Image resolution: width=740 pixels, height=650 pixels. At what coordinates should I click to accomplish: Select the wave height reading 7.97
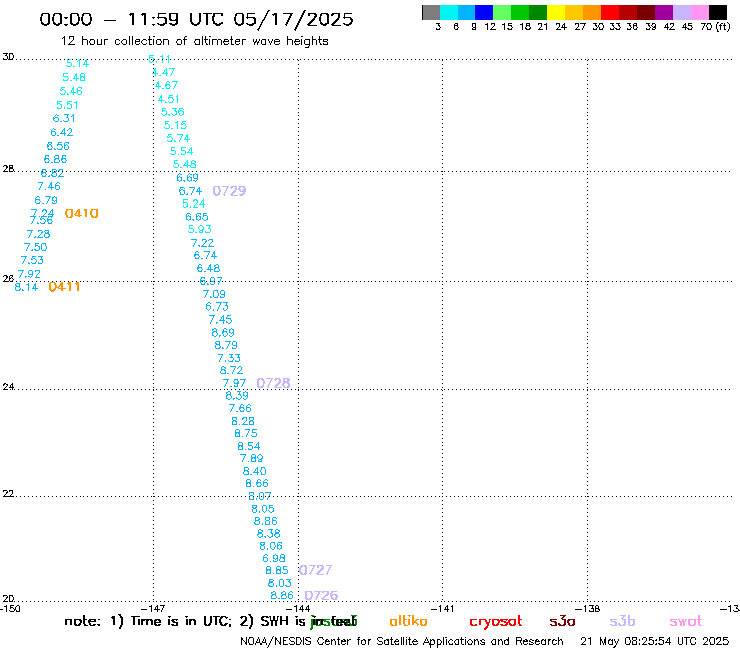point(234,383)
